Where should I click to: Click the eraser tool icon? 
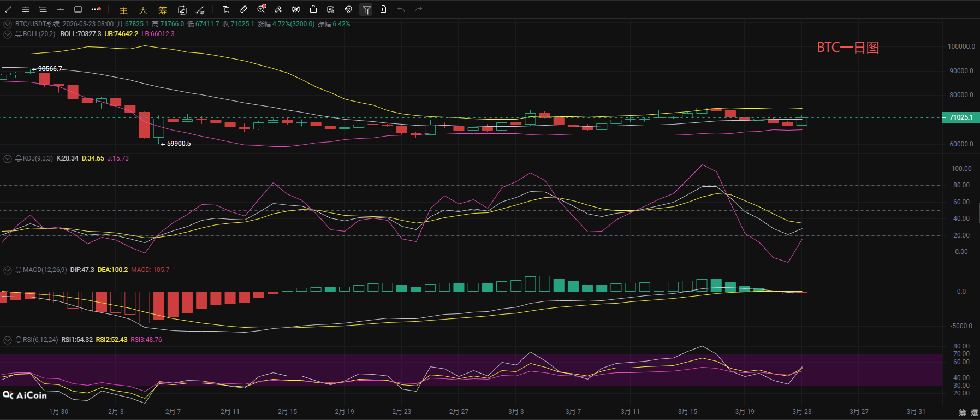pyautogui.click(x=278, y=9)
